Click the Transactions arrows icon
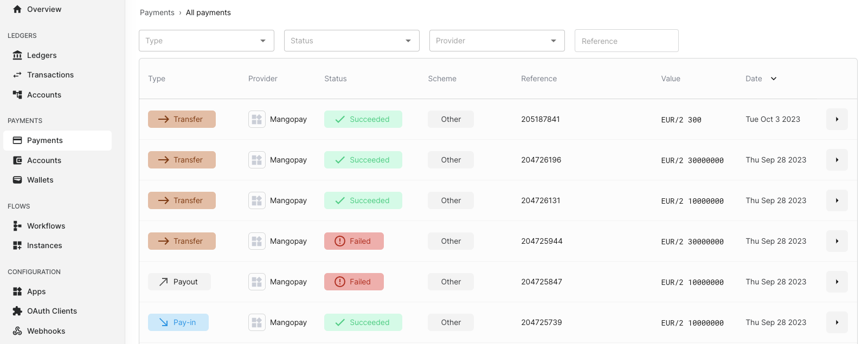Screen dimensions: 868x344 [x=17, y=75]
